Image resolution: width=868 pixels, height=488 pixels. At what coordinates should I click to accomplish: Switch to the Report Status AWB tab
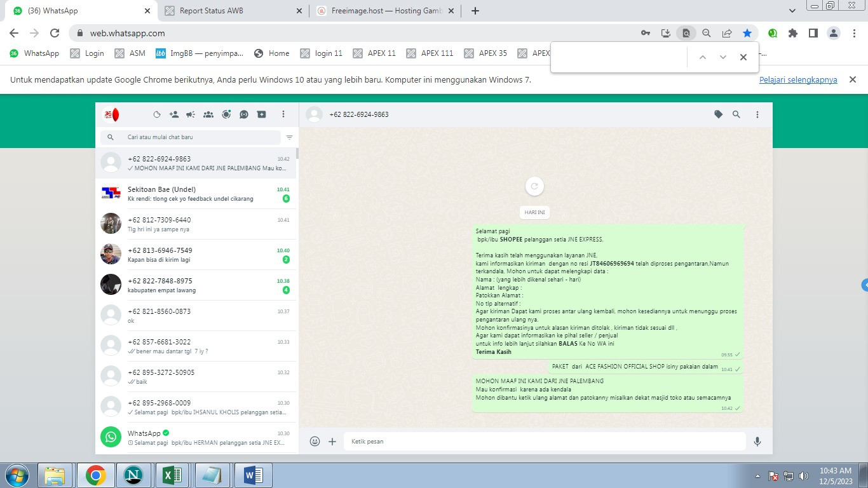(x=233, y=11)
